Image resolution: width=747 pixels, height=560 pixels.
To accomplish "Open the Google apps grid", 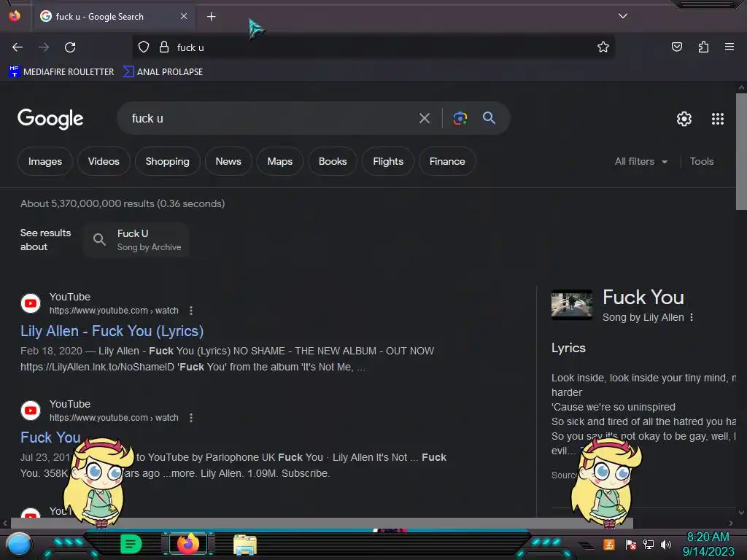I will (718, 119).
